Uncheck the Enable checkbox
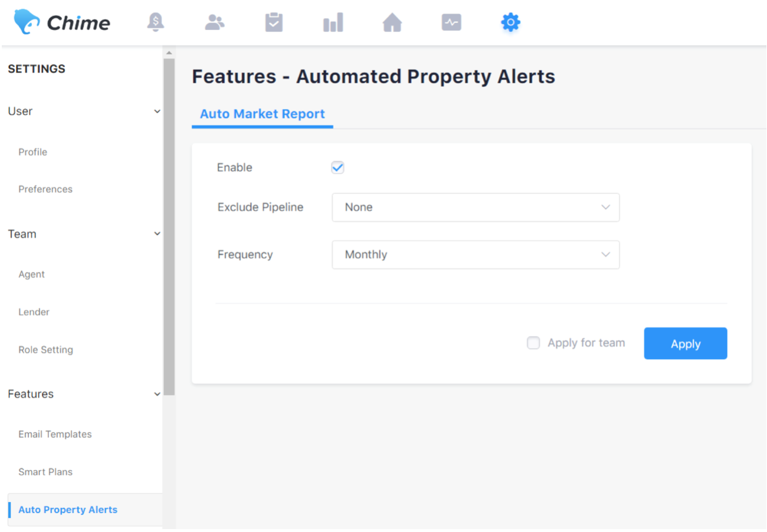 click(337, 168)
